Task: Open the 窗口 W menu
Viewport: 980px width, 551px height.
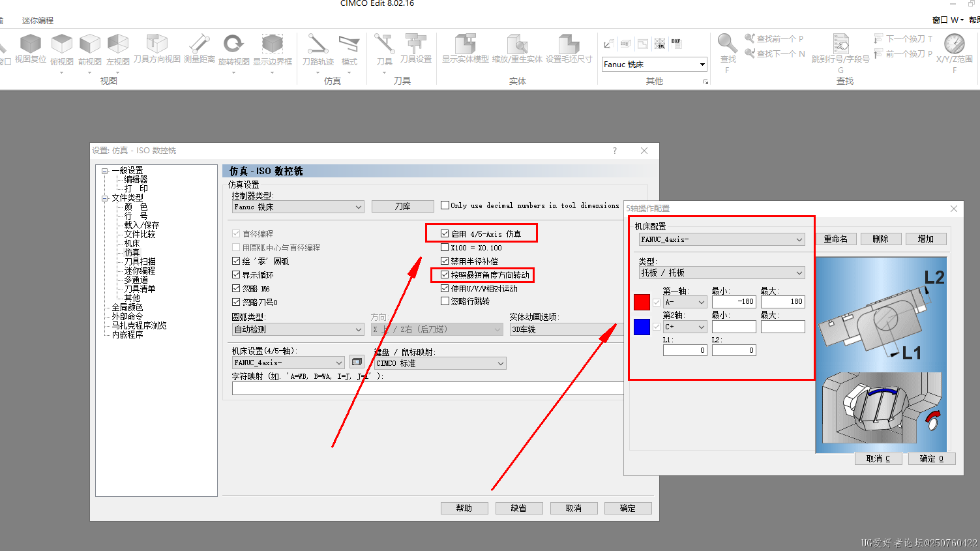Action: [x=948, y=20]
